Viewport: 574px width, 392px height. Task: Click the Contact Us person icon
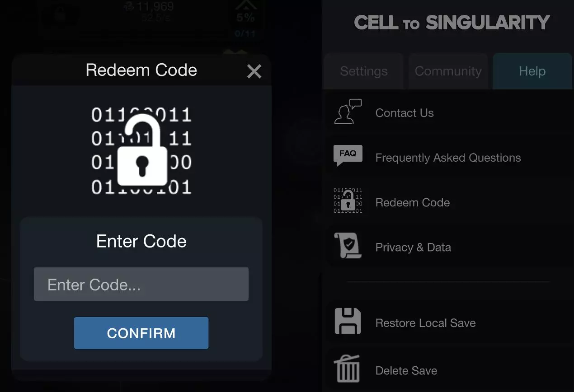pos(348,112)
